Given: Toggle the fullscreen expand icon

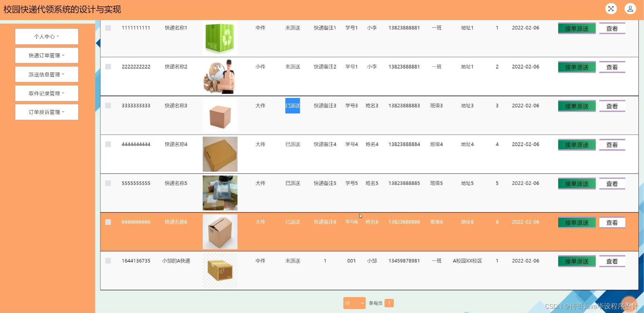Looking at the screenshot, I should (x=611, y=9).
